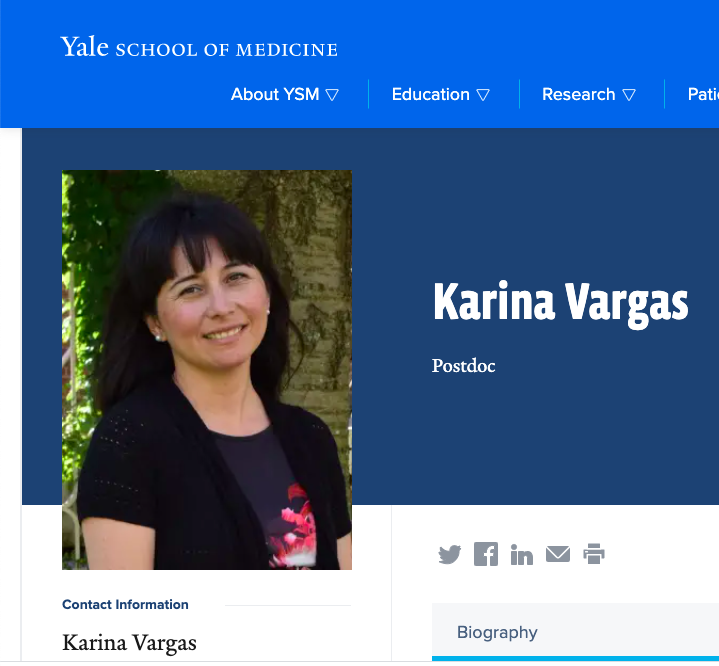Click the Postdoc title text
The image size is (719, 666).
(x=463, y=366)
